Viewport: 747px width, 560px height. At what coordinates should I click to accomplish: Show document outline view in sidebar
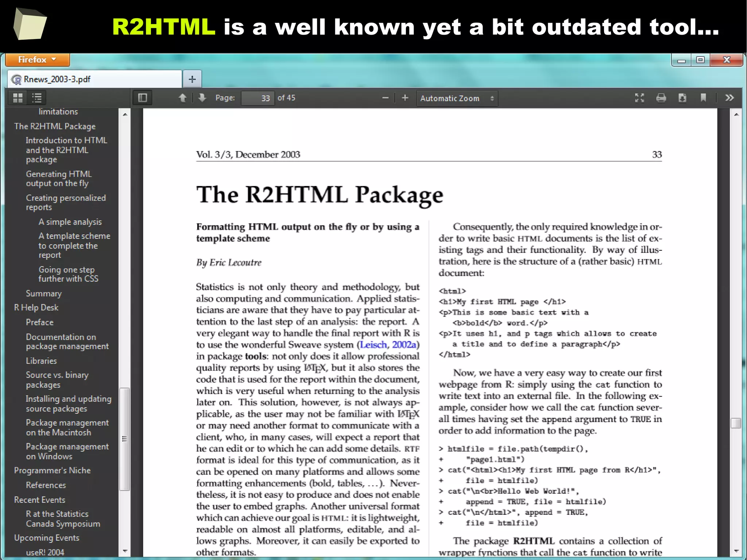click(37, 98)
